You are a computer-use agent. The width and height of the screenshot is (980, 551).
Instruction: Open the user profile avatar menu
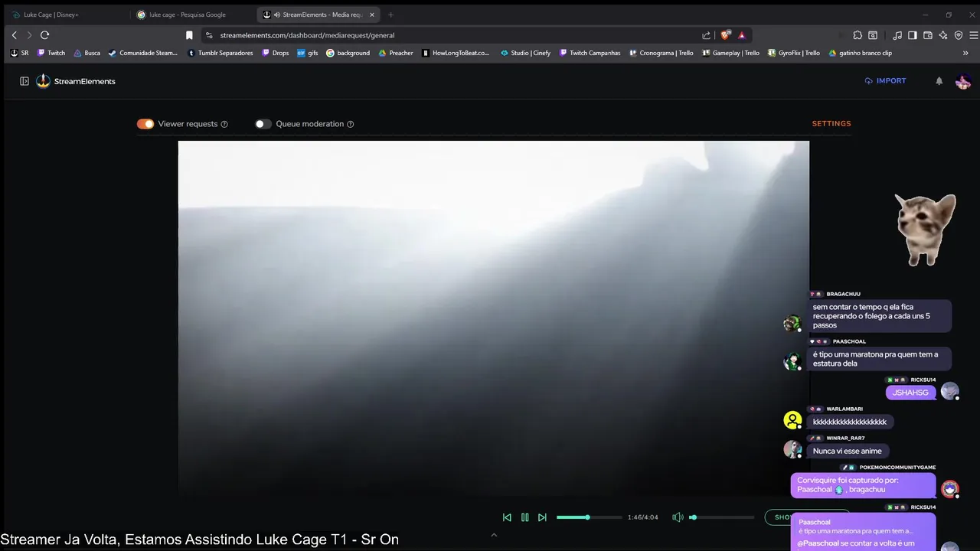click(x=963, y=81)
